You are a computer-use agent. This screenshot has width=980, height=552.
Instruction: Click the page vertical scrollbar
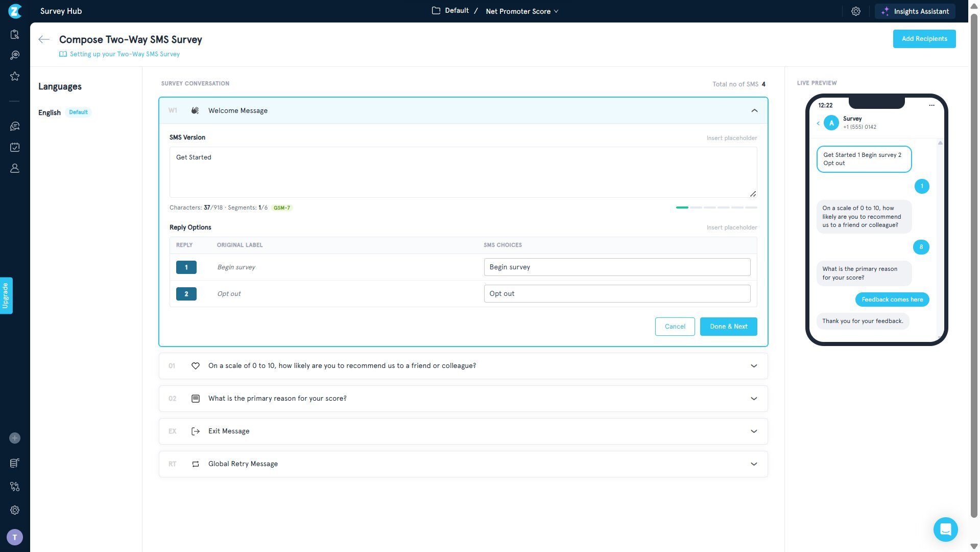pos(974,266)
